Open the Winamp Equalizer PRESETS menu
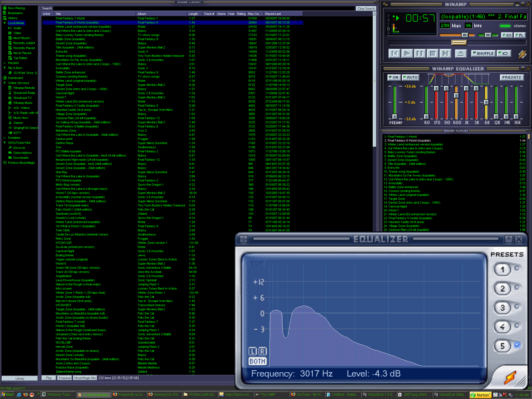 coord(511,77)
